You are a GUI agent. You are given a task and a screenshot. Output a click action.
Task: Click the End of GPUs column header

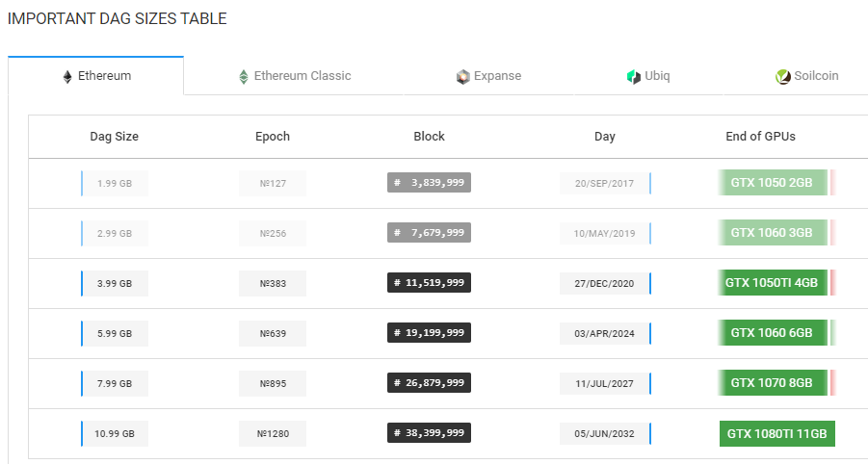760,137
